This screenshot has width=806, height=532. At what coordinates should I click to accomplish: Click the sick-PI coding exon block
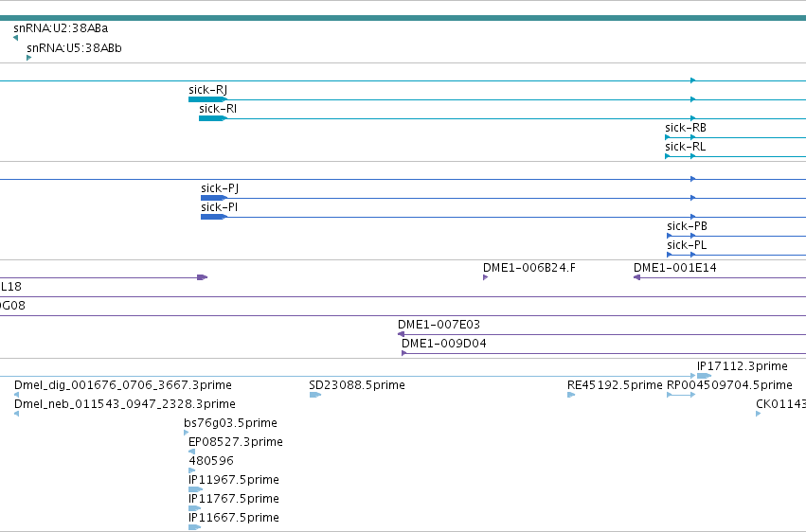coord(214,217)
